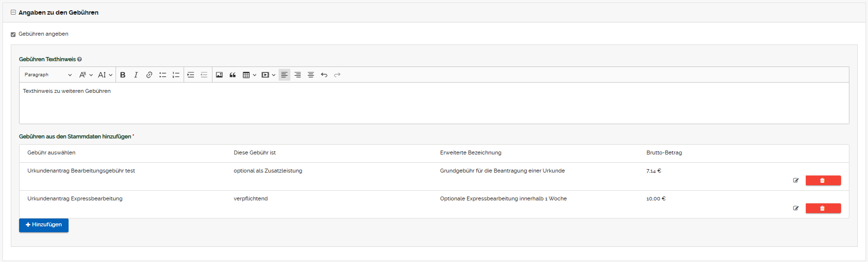This screenshot has height=262, width=868.
Task: Edit the Urkundenantrag Bearbeitungsgebühr test fee
Action: point(796,180)
